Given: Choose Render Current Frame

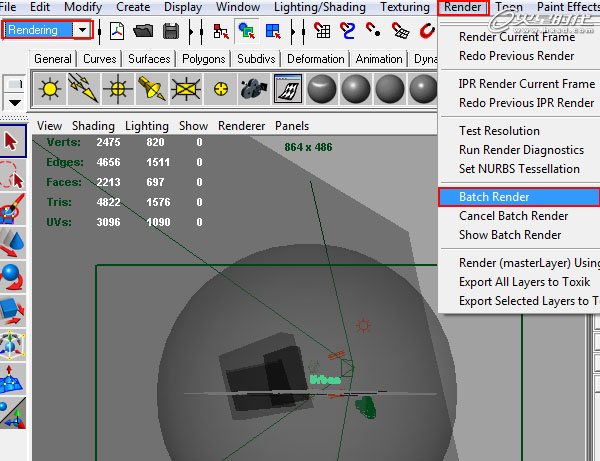Looking at the screenshot, I should (x=517, y=37).
